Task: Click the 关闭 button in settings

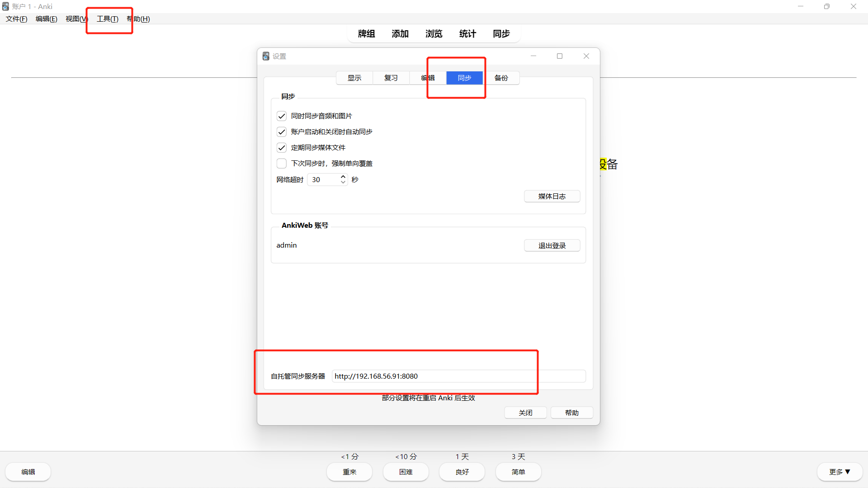Action: [525, 413]
